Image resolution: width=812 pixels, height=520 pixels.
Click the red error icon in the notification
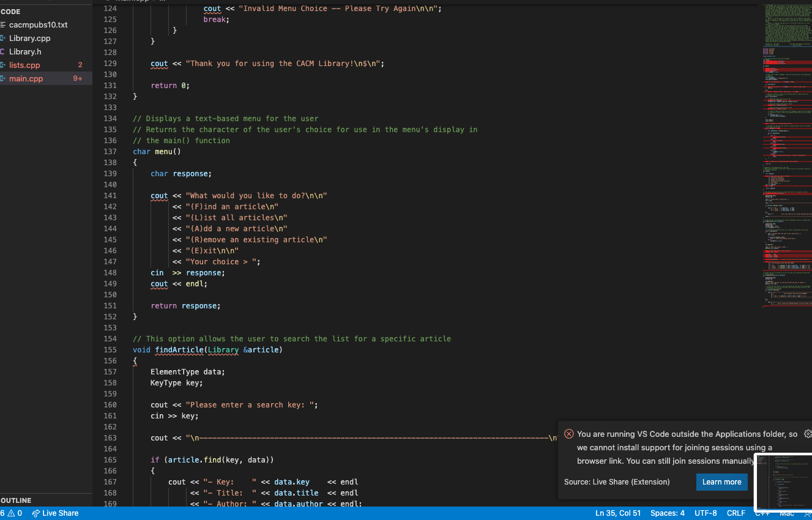pos(569,434)
